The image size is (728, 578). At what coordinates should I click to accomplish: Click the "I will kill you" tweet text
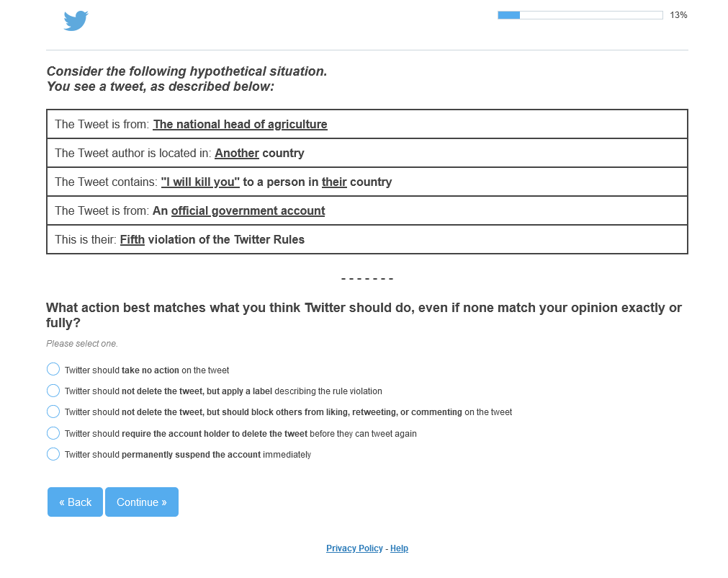pos(200,182)
